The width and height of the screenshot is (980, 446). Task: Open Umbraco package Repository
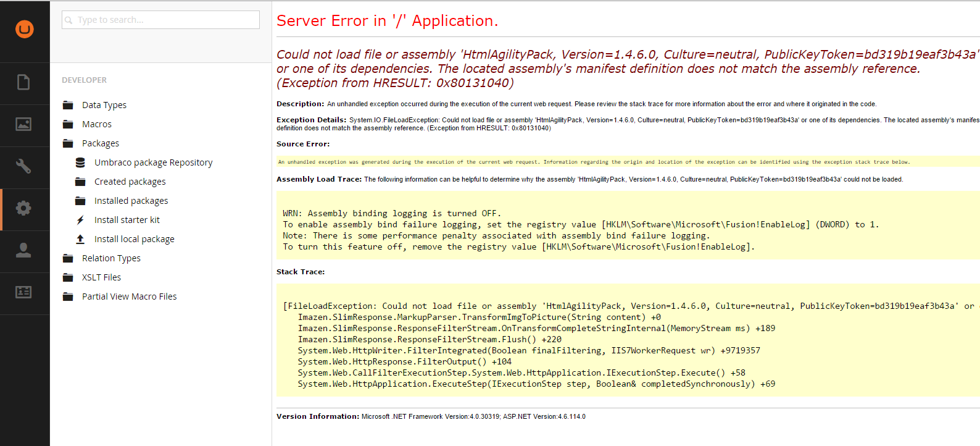(x=153, y=162)
